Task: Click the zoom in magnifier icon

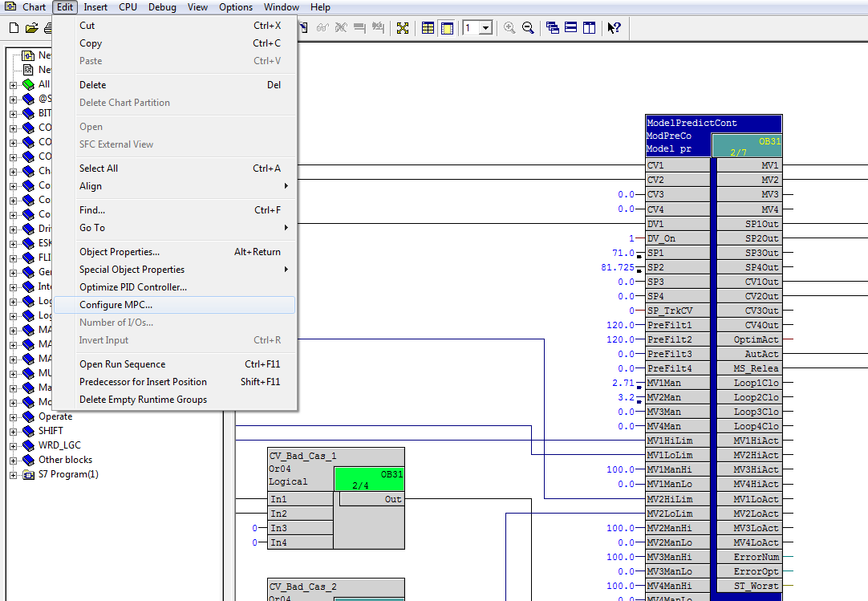Action: click(509, 28)
